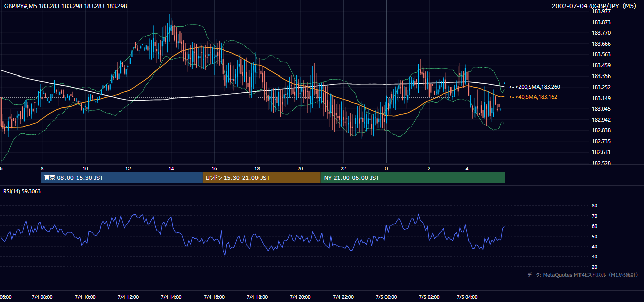This screenshot has height=302, width=644.
Task: Click the 7/4 14:00 time label
Action: click(171, 297)
